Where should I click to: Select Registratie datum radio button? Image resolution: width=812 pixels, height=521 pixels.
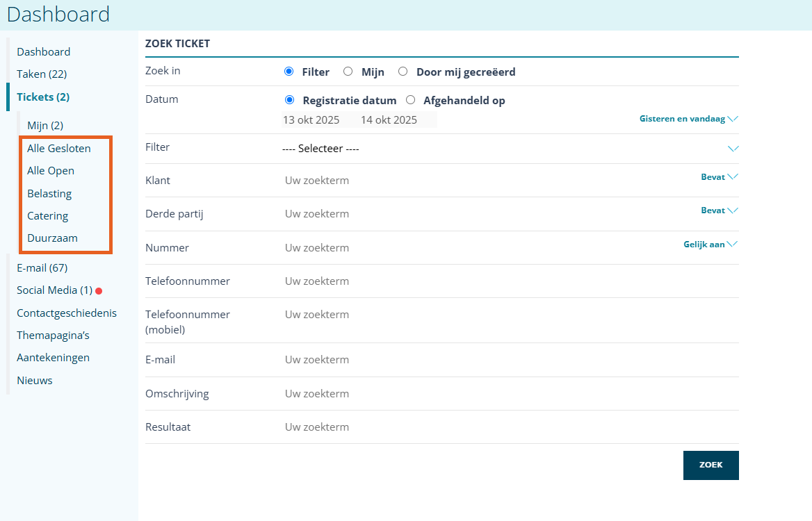pos(289,100)
